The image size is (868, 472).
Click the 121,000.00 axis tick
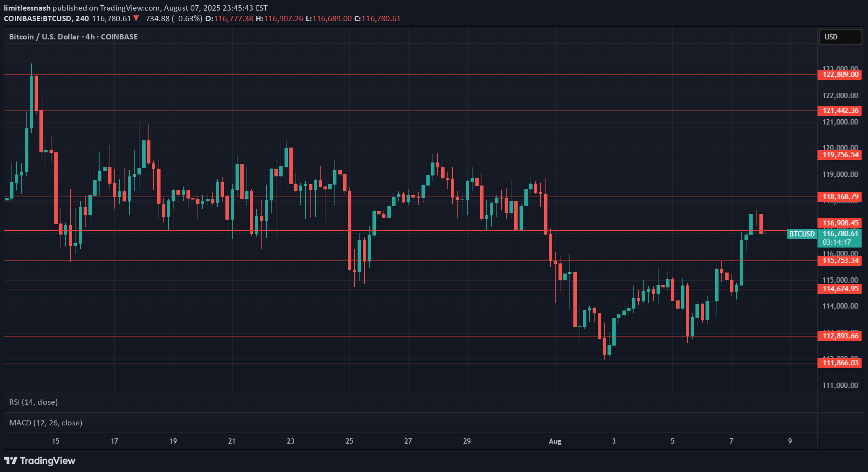coord(840,122)
